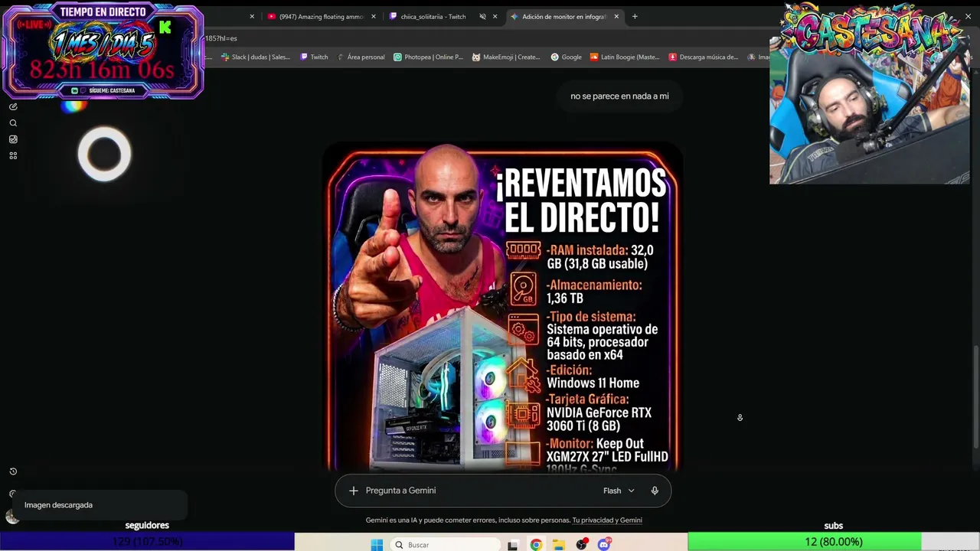Open a new browser tab
The height and width of the screenshot is (551, 980).
(x=635, y=16)
